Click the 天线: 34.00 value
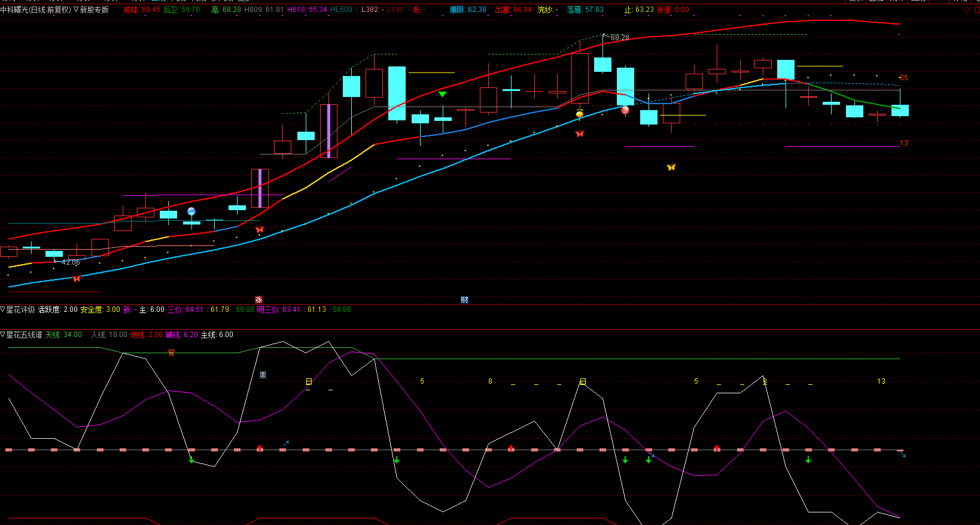The height and width of the screenshot is (525, 980). coord(63,335)
